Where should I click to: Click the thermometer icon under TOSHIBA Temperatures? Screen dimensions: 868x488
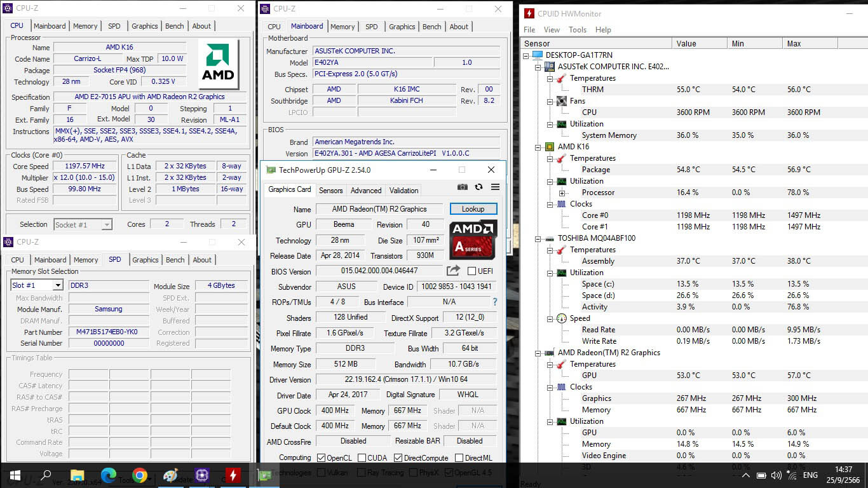click(x=562, y=250)
